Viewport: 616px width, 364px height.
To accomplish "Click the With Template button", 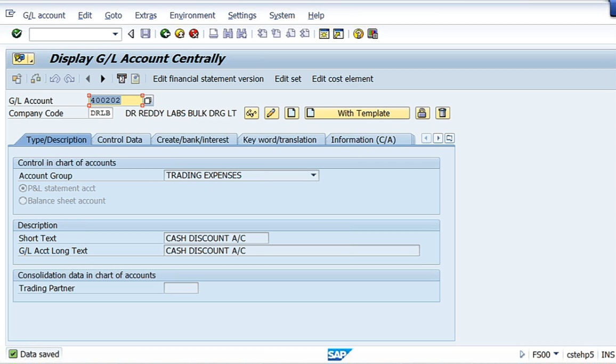I will click(356, 113).
